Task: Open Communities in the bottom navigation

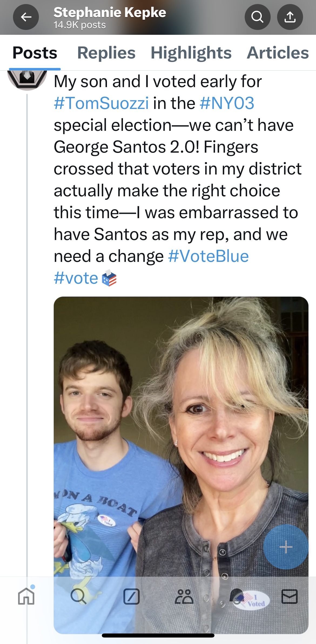Action: pyautogui.click(x=184, y=597)
